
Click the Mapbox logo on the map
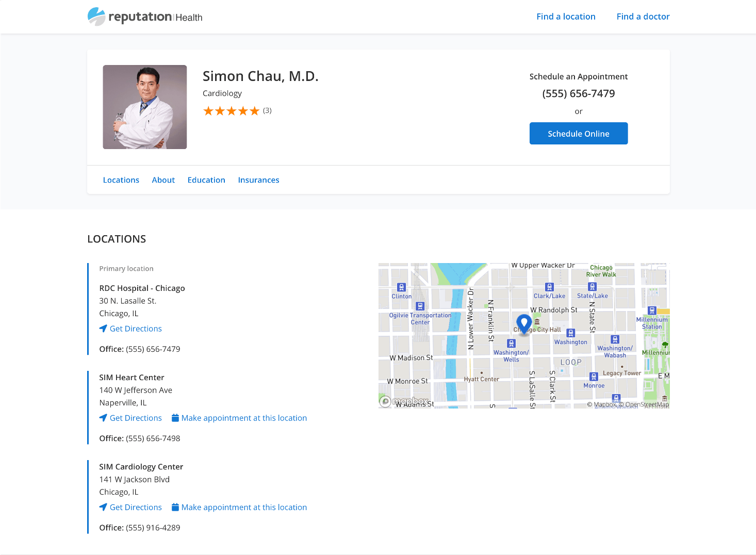[404, 401]
